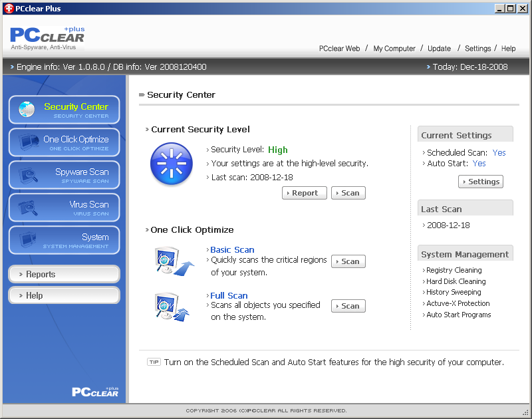This screenshot has height=419, width=532.
Task: Click the PCclear Plus title bar icon
Action: click(x=9, y=9)
